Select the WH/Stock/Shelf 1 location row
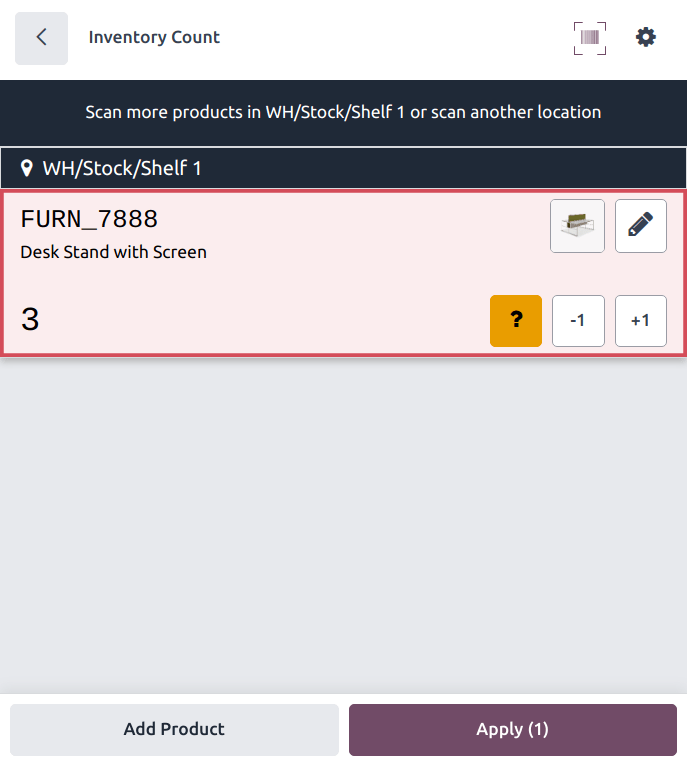 tap(343, 168)
